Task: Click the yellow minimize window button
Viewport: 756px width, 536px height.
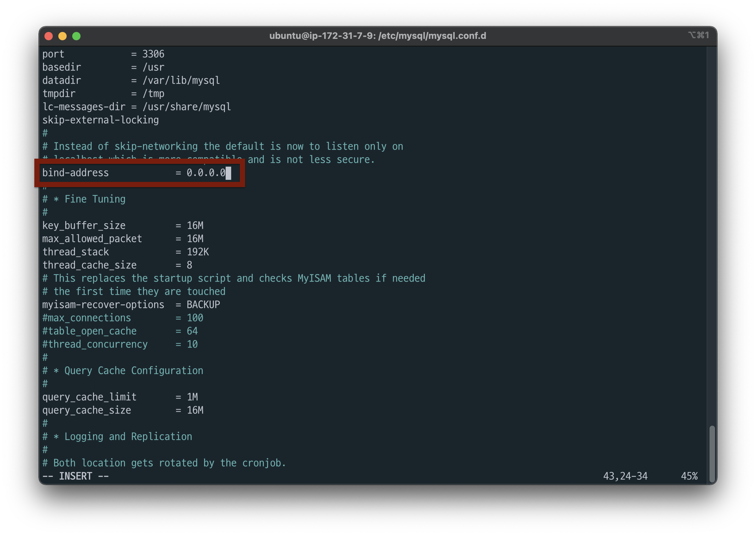Action: (x=62, y=36)
